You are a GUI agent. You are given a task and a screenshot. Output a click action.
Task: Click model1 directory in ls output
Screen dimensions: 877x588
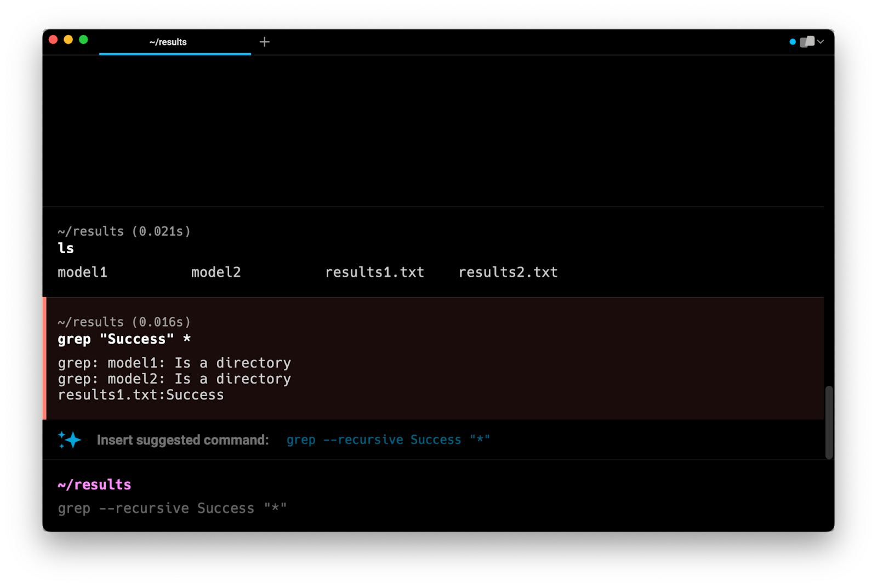[82, 272]
